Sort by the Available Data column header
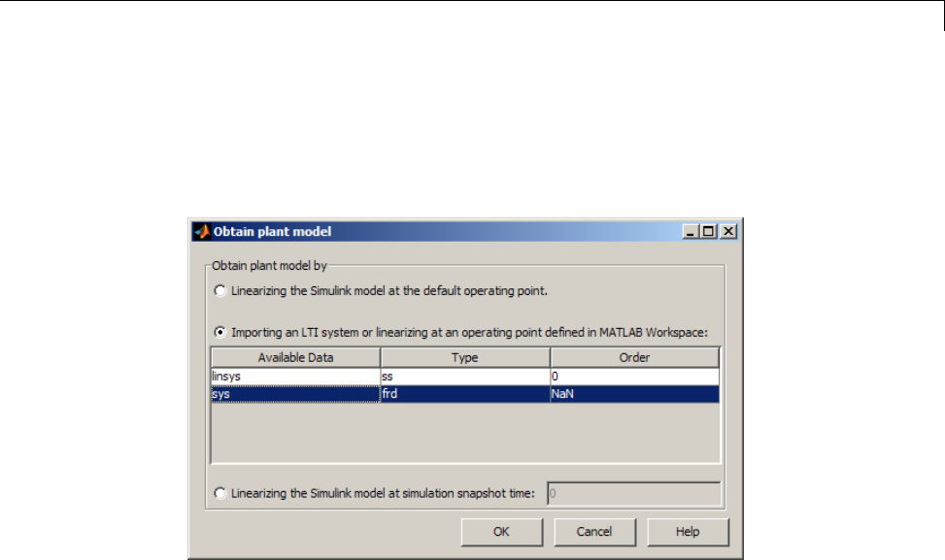This screenshot has height=560, width=945. click(x=296, y=358)
